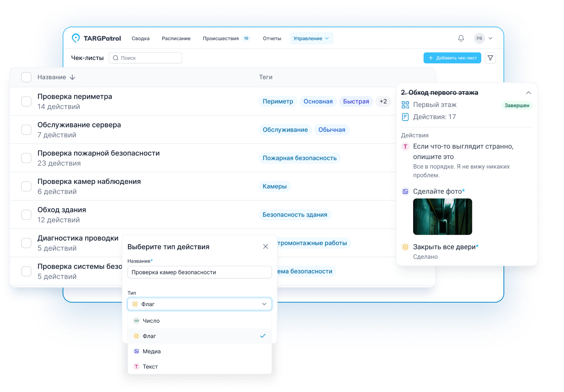This screenshot has height=392, width=564.
Task: Check the Обслуживание сервера row
Action: 26,130
